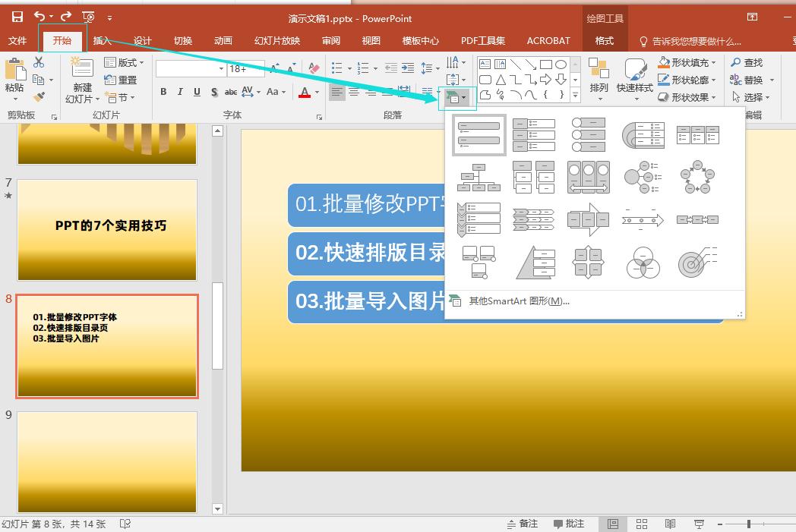Open the 插入 ribbon tab
The width and height of the screenshot is (796, 532).
pyautogui.click(x=102, y=41)
